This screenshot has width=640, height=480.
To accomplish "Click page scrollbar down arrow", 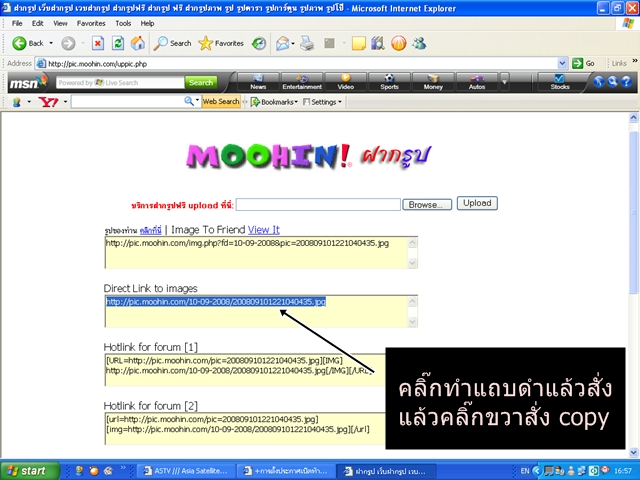I will pyautogui.click(x=633, y=452).
